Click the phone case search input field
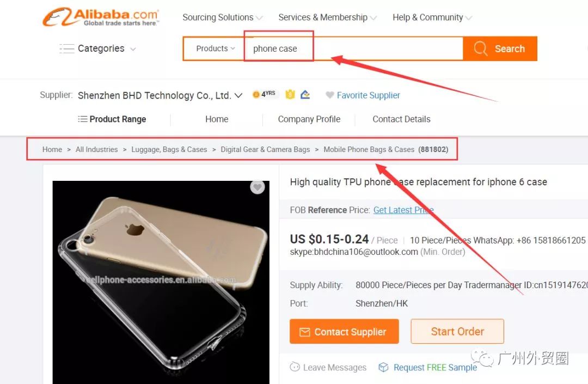This screenshot has width=588, height=384. [x=354, y=48]
